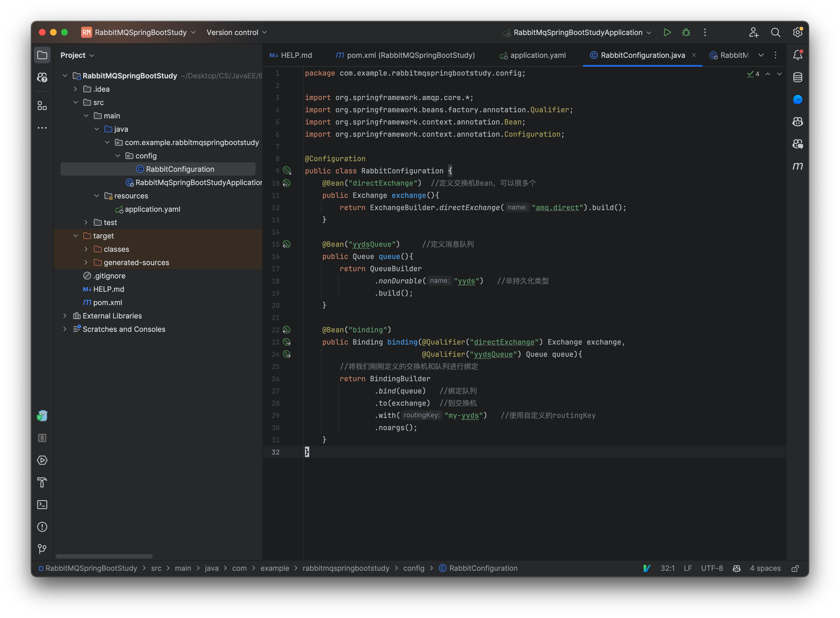Switch to the application.yaml tab
Image resolution: width=840 pixels, height=618 pixels.
[x=537, y=55]
